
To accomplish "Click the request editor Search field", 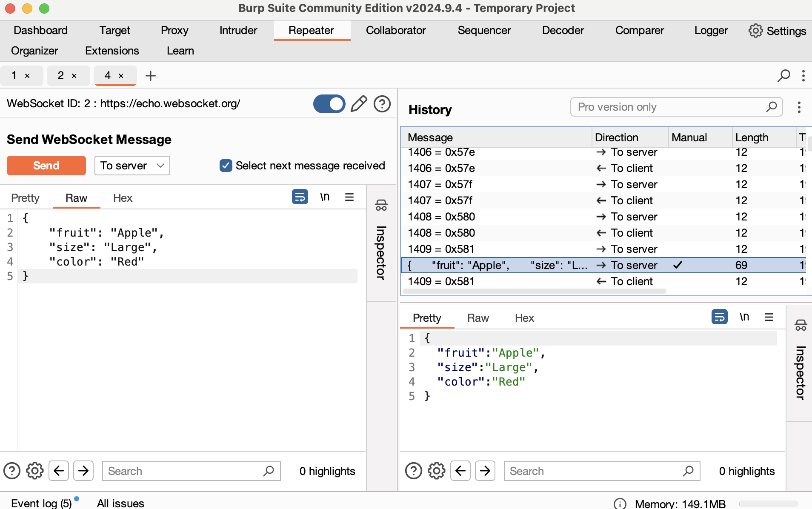I will pos(192,471).
